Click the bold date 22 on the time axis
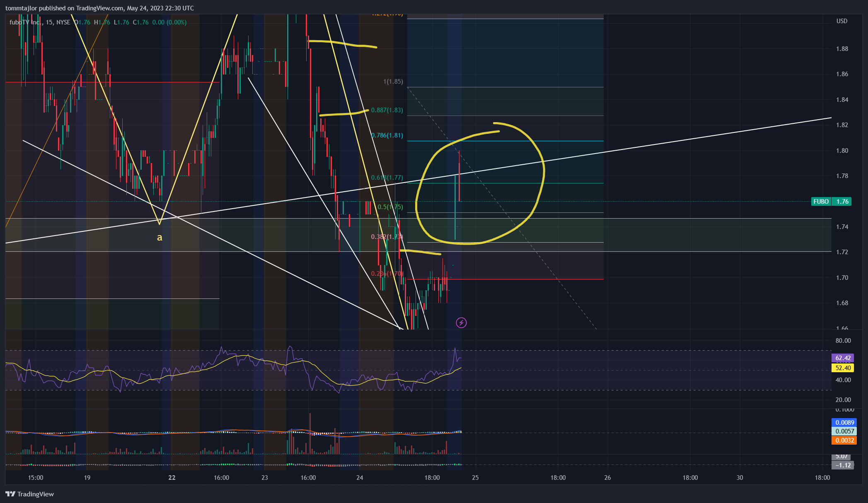This screenshot has height=503, width=868. [172, 478]
